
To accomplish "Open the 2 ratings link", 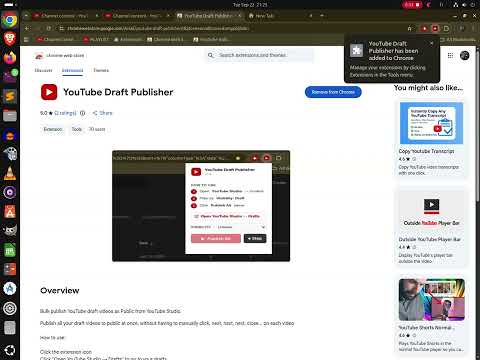I will tap(65, 113).
